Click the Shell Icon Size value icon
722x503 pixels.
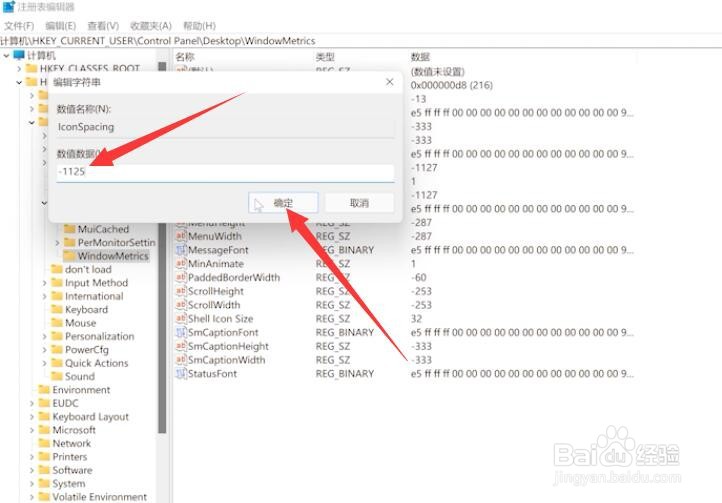[181, 318]
